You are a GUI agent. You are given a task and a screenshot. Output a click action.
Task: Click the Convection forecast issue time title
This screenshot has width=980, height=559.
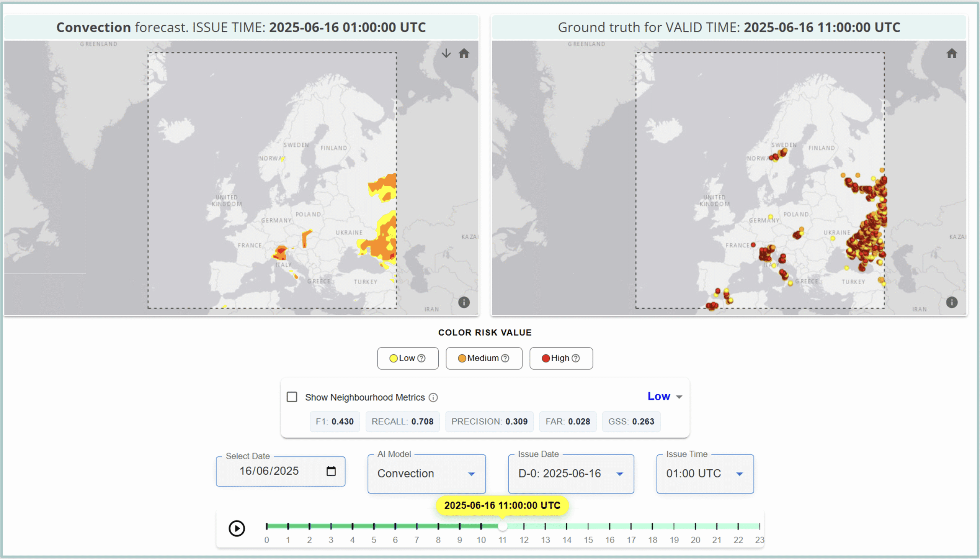(x=241, y=27)
